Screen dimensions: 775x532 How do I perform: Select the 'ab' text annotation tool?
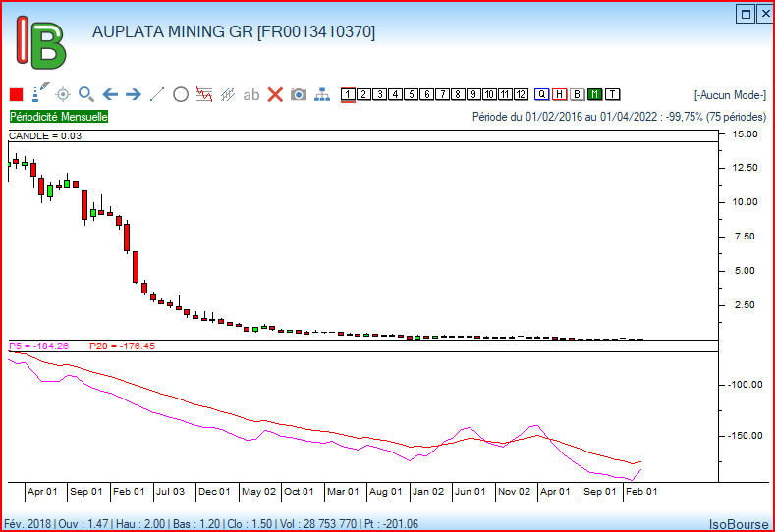pos(251,94)
